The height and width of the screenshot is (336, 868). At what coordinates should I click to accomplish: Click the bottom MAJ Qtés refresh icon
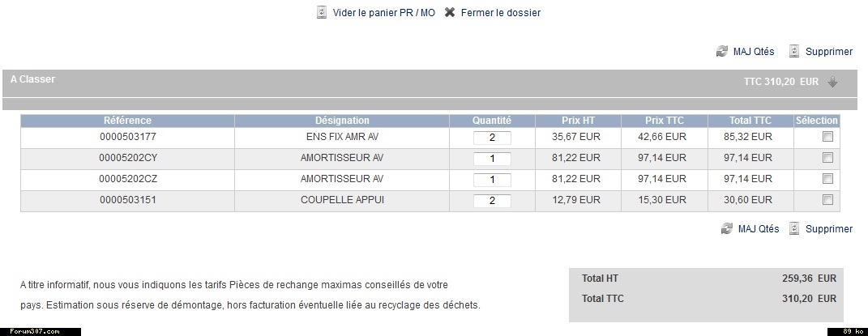[x=727, y=228]
